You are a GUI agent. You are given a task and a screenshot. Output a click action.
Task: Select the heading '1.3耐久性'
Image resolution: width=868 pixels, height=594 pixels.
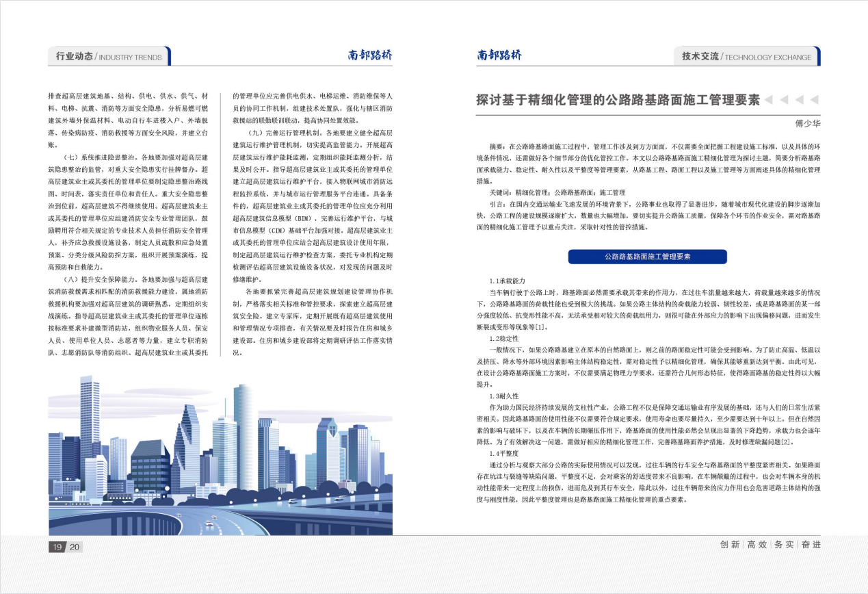(504, 396)
